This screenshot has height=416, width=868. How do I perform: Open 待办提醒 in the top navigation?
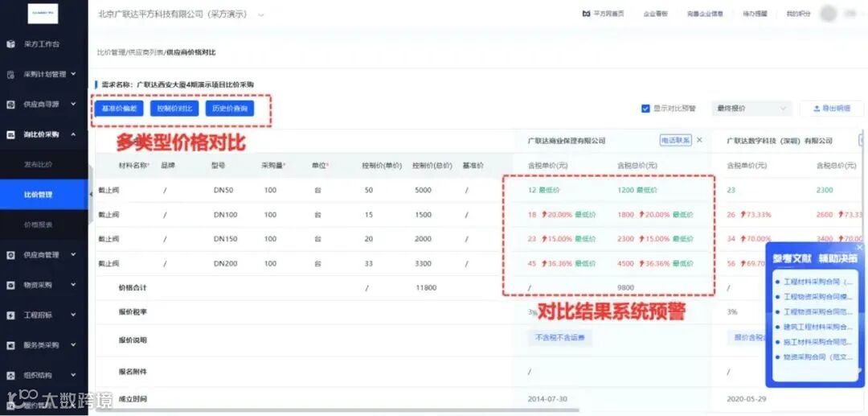[x=755, y=14]
